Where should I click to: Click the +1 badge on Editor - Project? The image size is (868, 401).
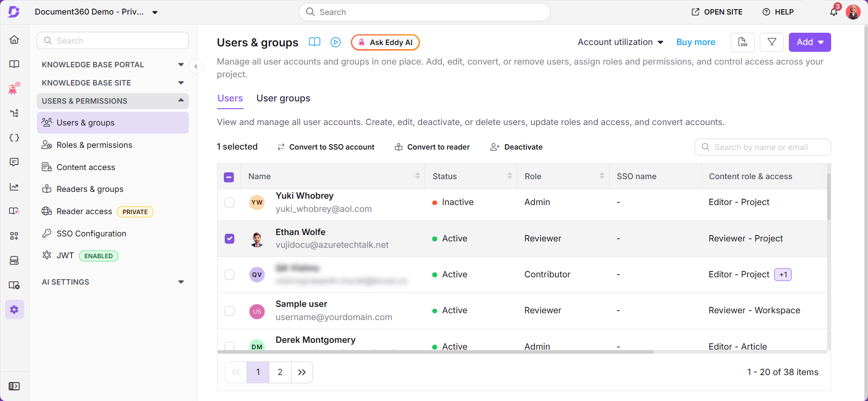tap(783, 275)
